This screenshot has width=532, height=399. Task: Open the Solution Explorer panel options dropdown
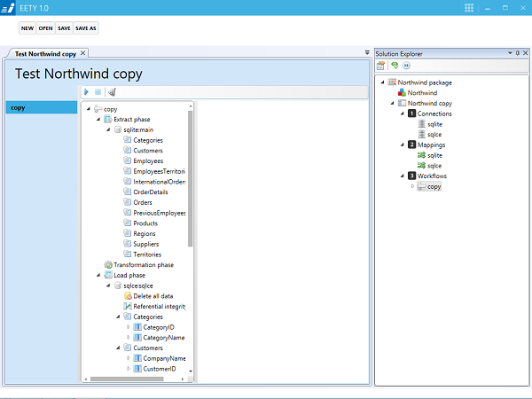pos(510,53)
